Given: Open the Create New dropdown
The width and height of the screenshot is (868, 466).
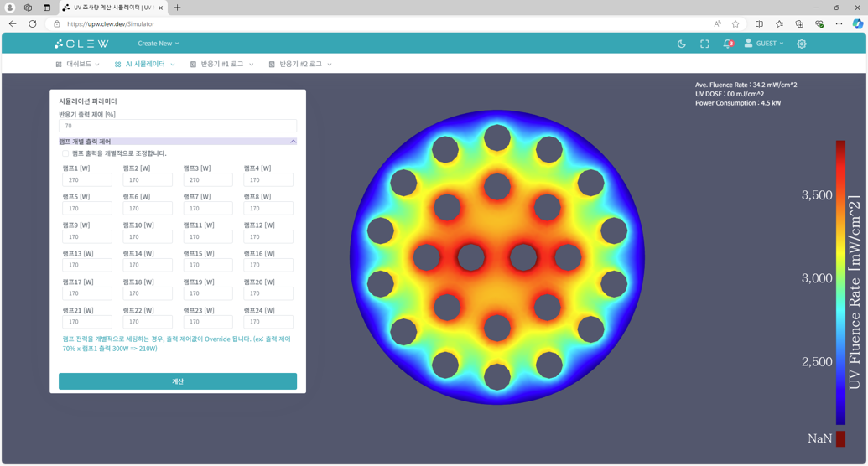Looking at the screenshot, I should [x=159, y=44].
